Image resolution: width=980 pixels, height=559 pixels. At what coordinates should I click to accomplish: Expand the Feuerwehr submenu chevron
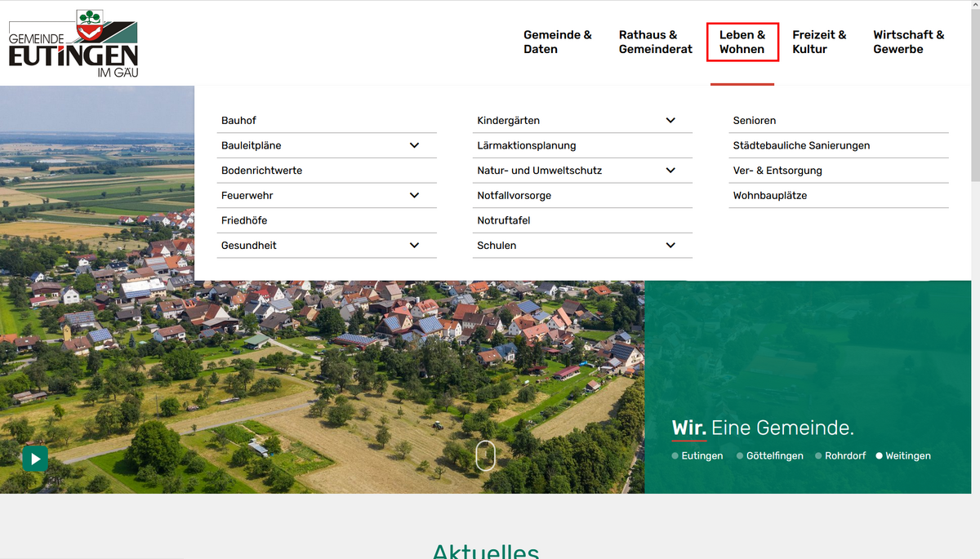414,196
